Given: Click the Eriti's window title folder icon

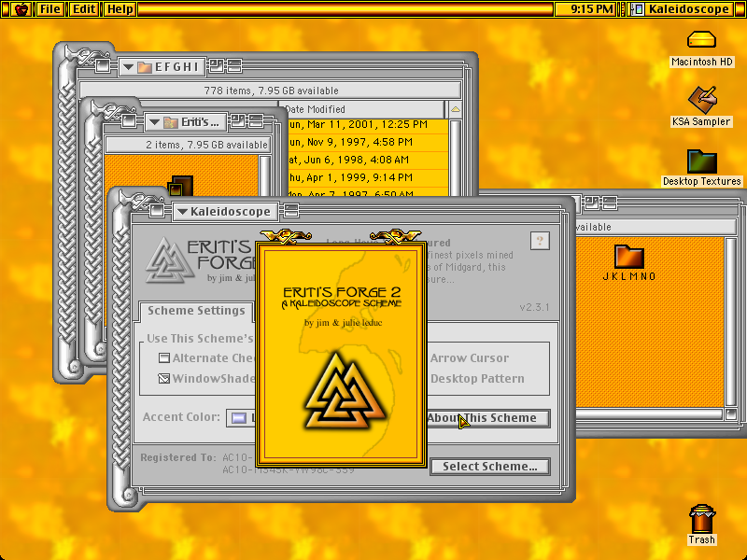Looking at the screenshot, I should [x=170, y=122].
